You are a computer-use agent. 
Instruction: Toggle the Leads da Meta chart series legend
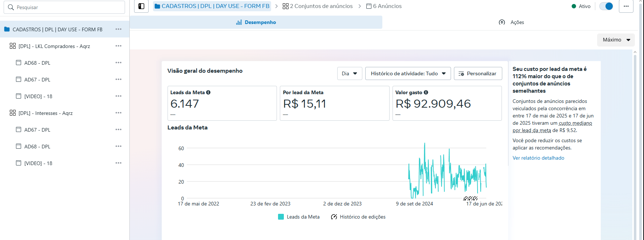coord(299,217)
